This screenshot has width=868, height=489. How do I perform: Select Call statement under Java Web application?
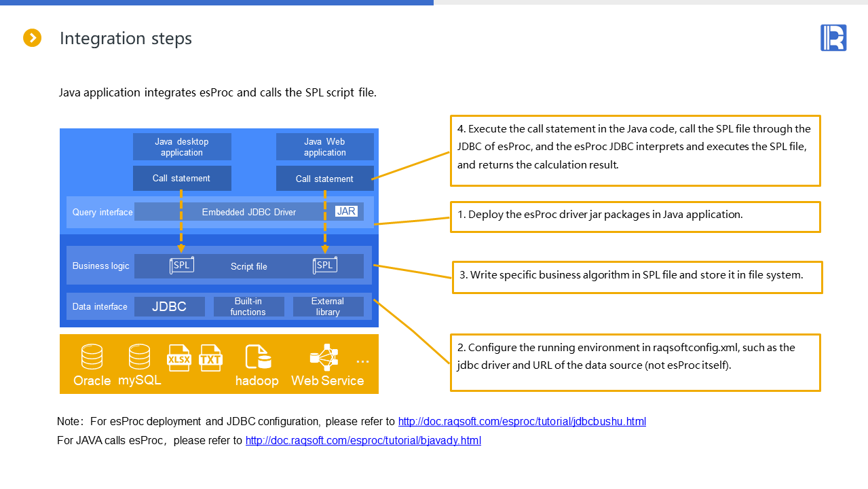[x=324, y=179]
